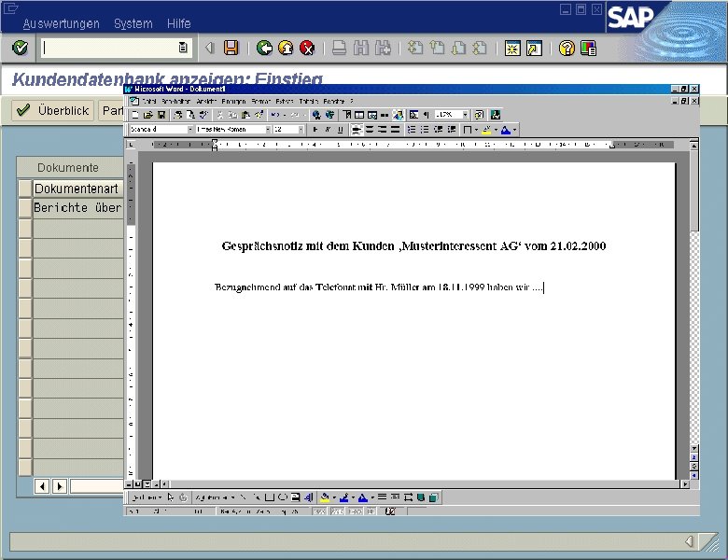Click into the SAP command input field

[109, 48]
